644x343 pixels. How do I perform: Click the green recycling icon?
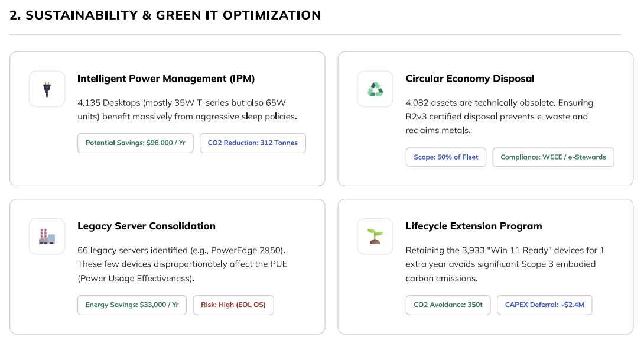coord(375,89)
